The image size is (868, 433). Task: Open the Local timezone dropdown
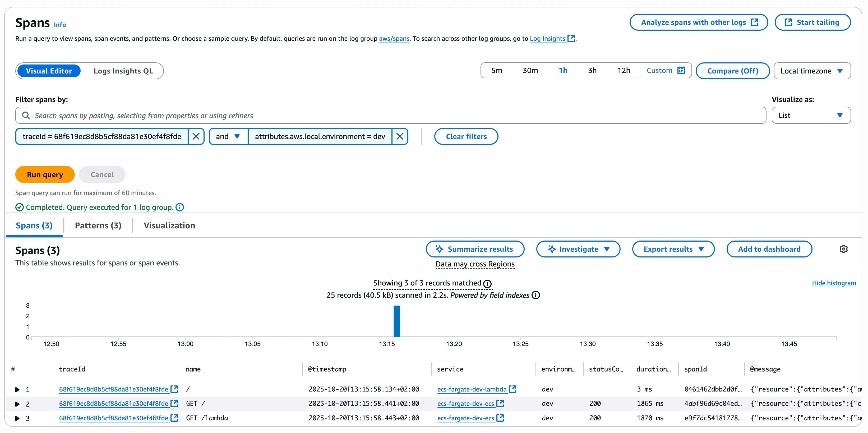point(812,71)
